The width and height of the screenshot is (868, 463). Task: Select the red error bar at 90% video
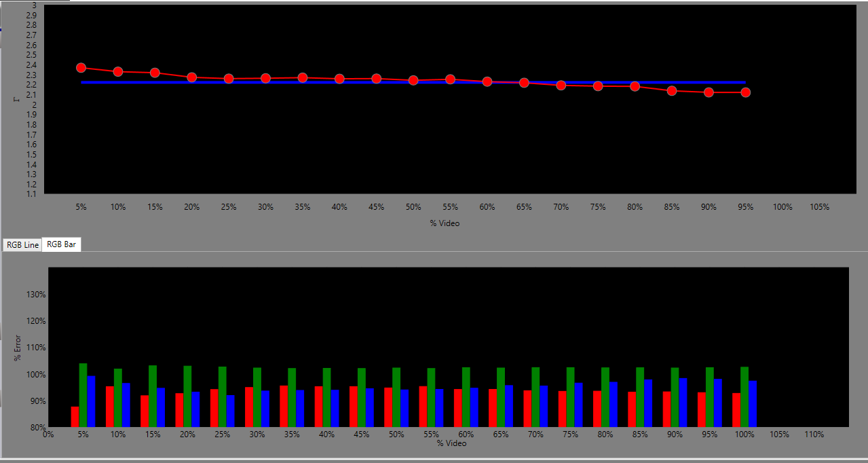[x=666, y=409]
